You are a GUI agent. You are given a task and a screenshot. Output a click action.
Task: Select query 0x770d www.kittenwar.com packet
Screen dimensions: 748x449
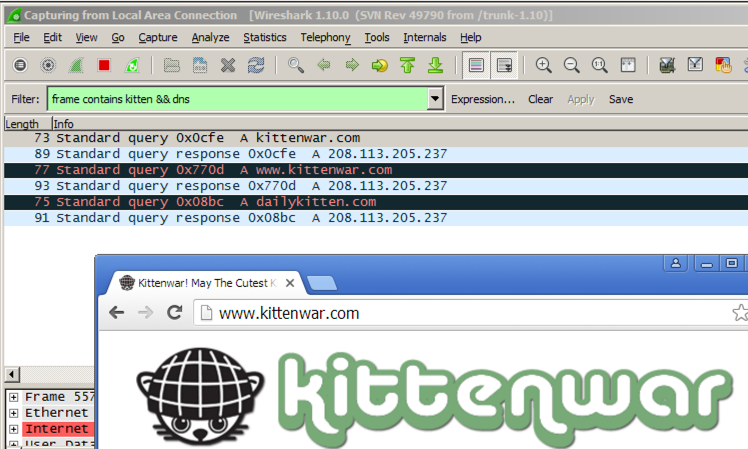[x=376, y=170]
